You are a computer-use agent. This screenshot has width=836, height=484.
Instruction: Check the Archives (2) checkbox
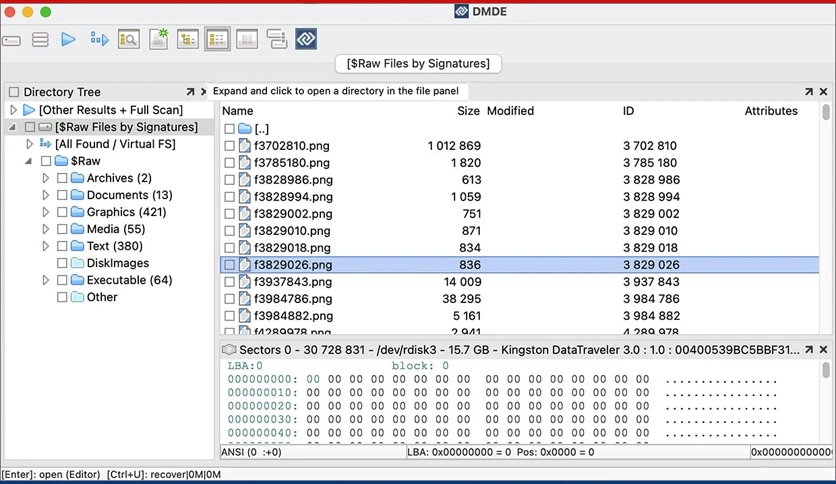click(62, 178)
